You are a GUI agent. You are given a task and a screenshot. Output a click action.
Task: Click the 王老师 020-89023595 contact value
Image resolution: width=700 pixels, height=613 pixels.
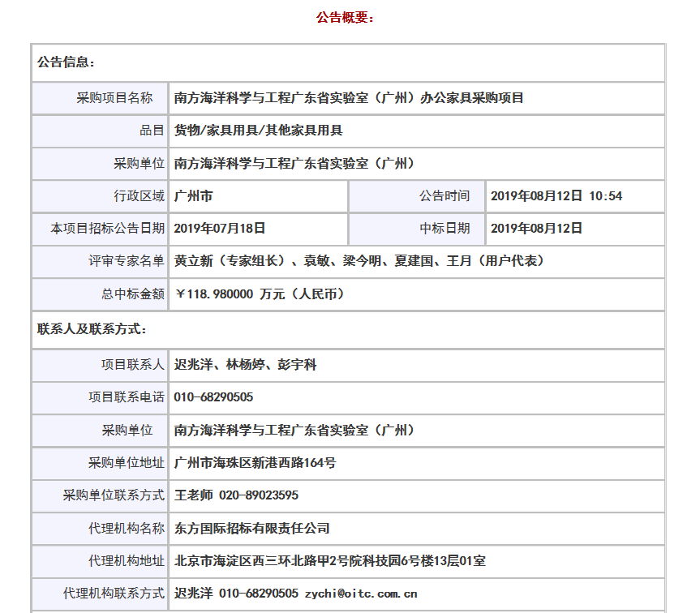(236, 495)
